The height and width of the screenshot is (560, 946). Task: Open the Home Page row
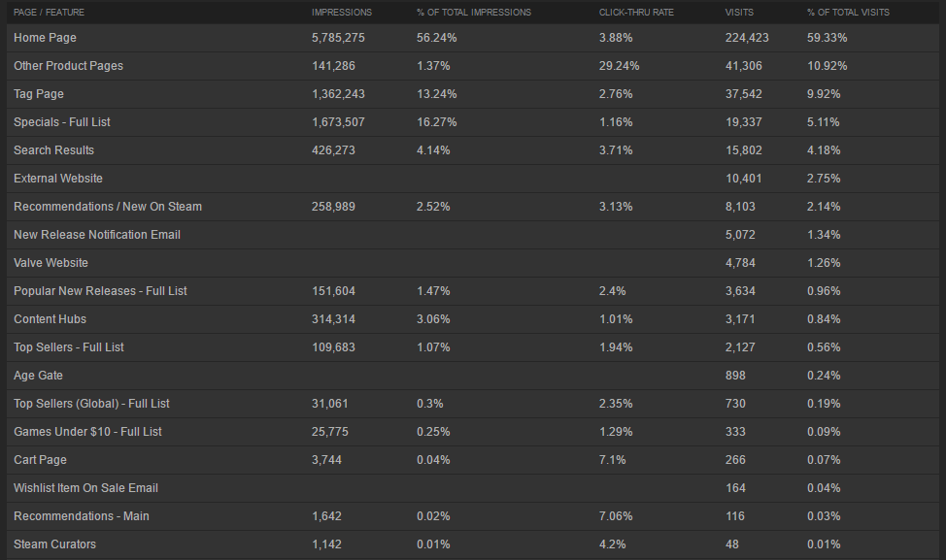473,38
